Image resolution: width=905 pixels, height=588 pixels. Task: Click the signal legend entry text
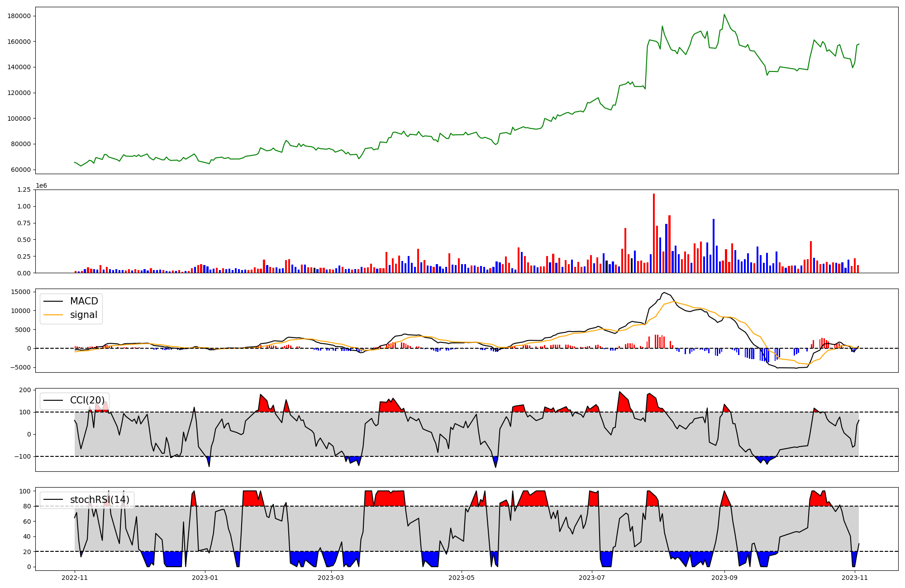(x=83, y=315)
